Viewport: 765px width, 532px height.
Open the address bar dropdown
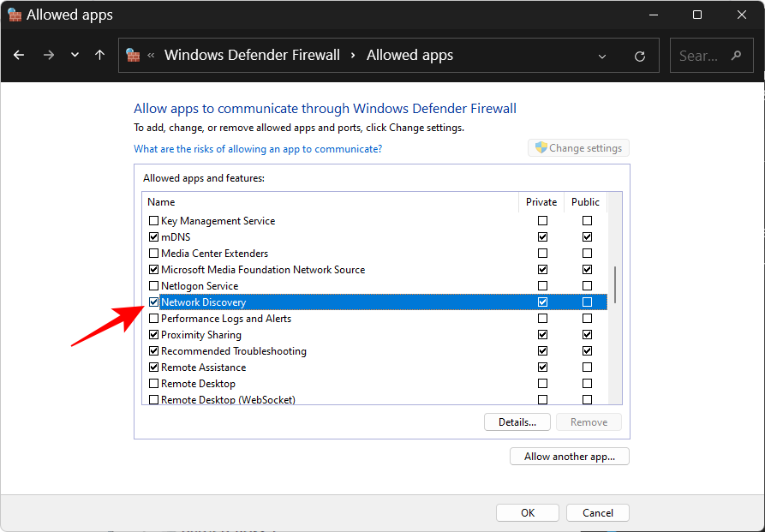coord(602,55)
